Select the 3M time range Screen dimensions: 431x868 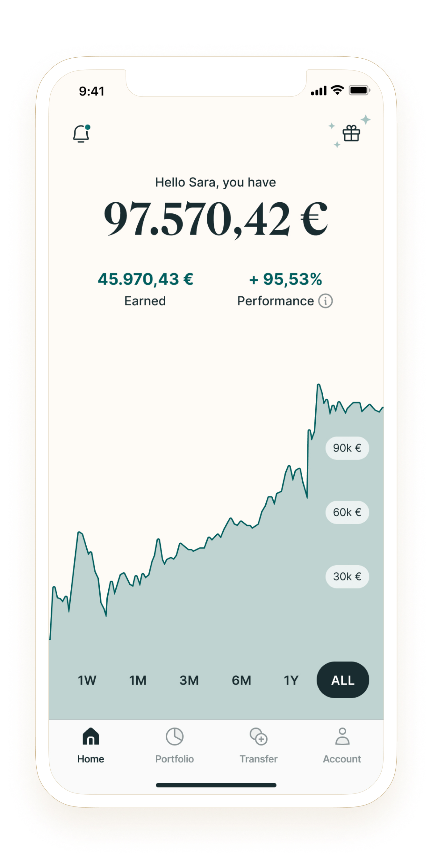(189, 680)
